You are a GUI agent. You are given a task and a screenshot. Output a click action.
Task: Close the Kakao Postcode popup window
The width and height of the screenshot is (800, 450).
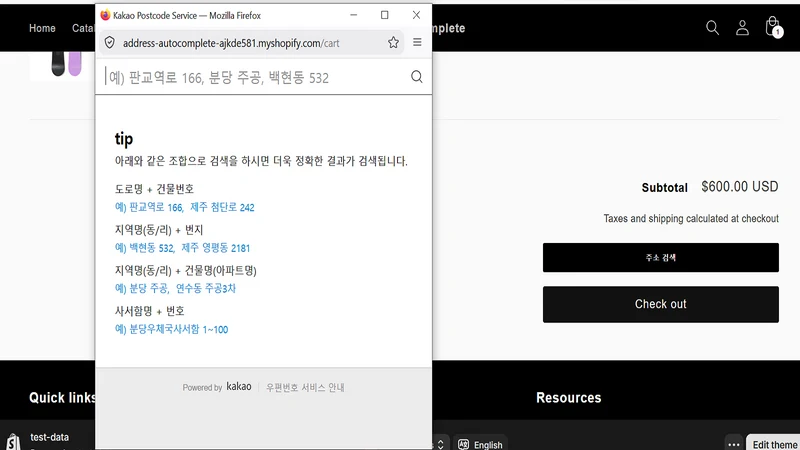[416, 15]
